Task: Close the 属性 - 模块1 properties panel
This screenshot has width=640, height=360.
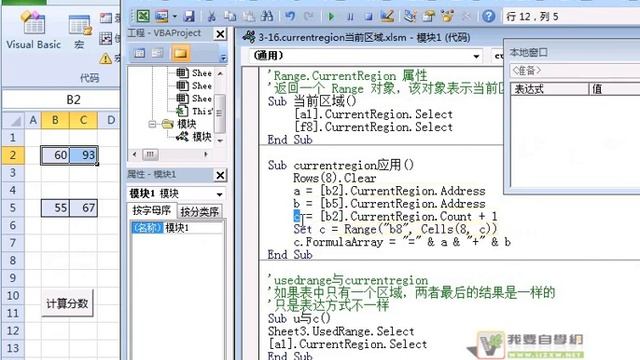Action: click(220, 176)
